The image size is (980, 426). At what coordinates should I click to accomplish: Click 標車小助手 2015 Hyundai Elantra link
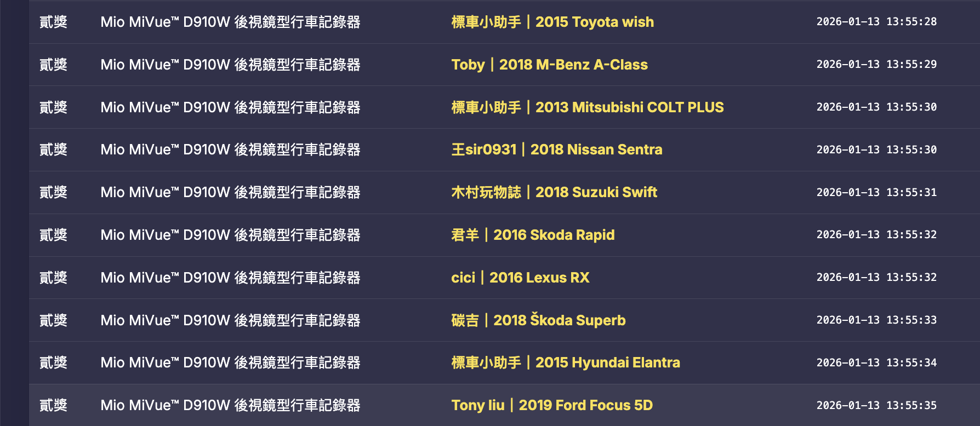click(x=565, y=362)
